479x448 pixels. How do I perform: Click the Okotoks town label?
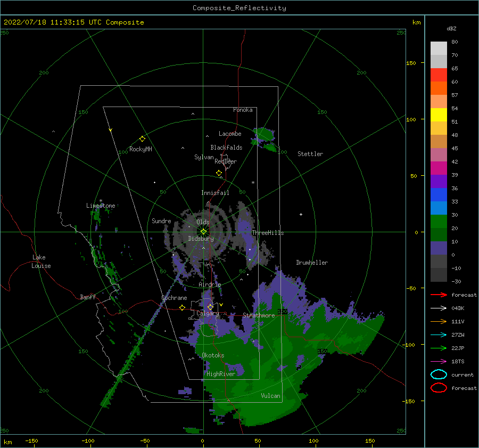(x=213, y=355)
